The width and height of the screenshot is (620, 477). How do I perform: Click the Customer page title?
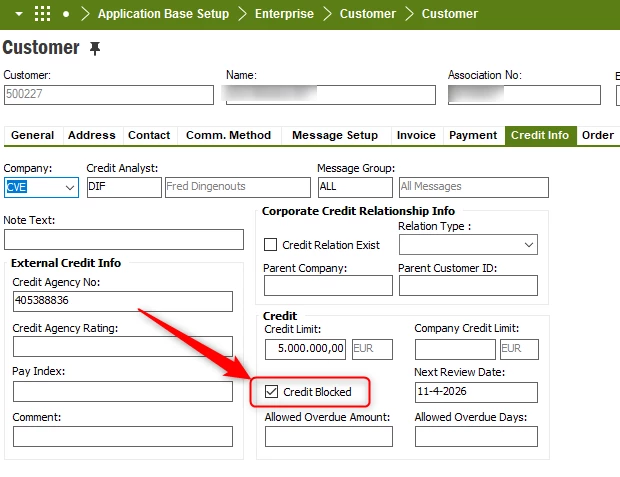(x=41, y=48)
